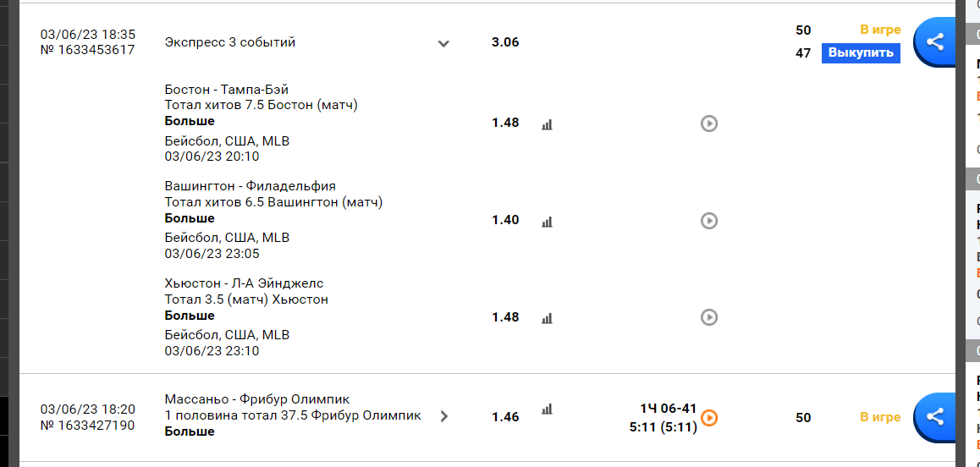Open statistics for Массаньо - Фрибур Олимпик

tap(547, 409)
